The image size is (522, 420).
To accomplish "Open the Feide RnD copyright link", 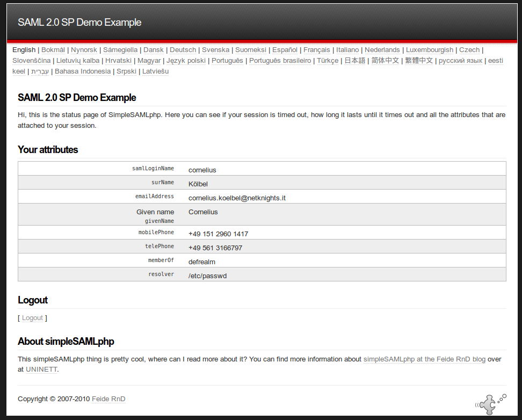I will click(x=108, y=399).
